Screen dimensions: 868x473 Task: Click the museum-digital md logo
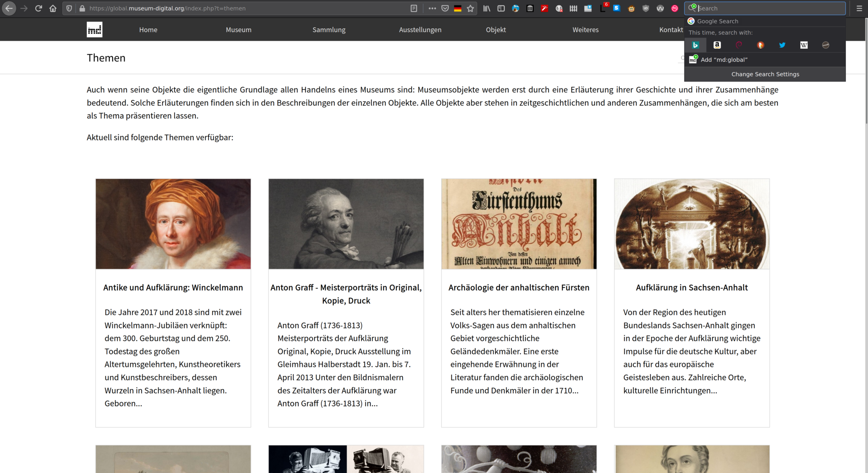click(x=95, y=30)
